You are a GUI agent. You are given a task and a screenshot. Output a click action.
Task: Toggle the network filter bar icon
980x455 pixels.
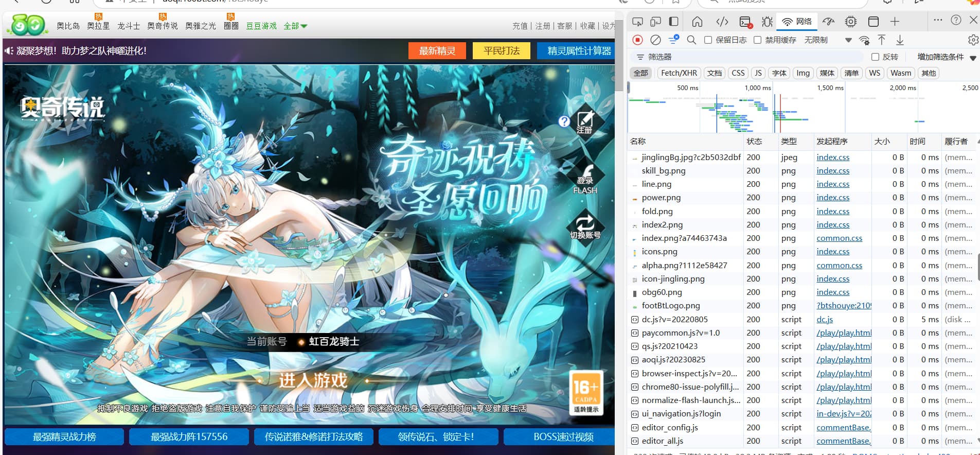point(673,40)
